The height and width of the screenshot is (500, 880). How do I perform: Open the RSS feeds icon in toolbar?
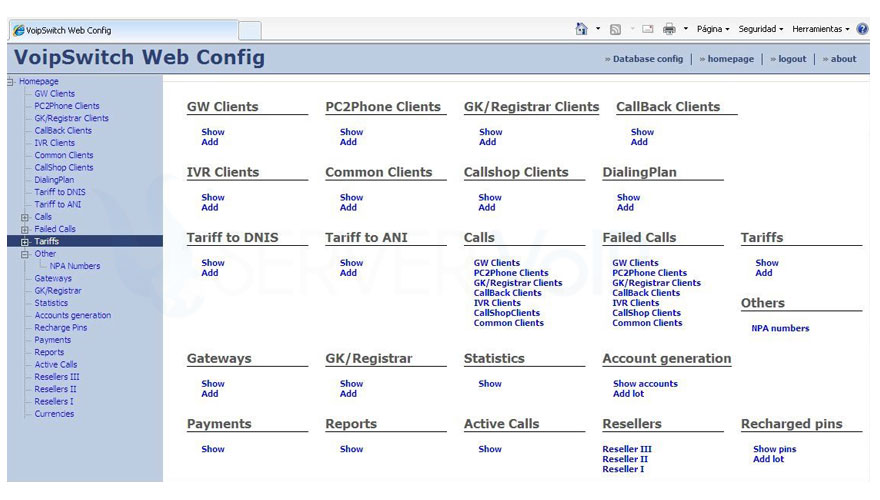click(x=615, y=29)
